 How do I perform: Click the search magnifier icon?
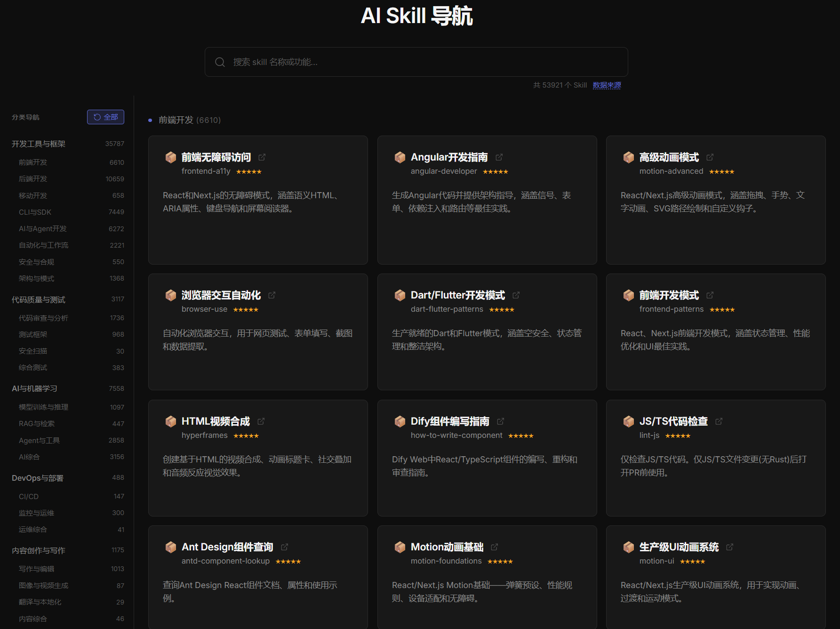(x=220, y=62)
